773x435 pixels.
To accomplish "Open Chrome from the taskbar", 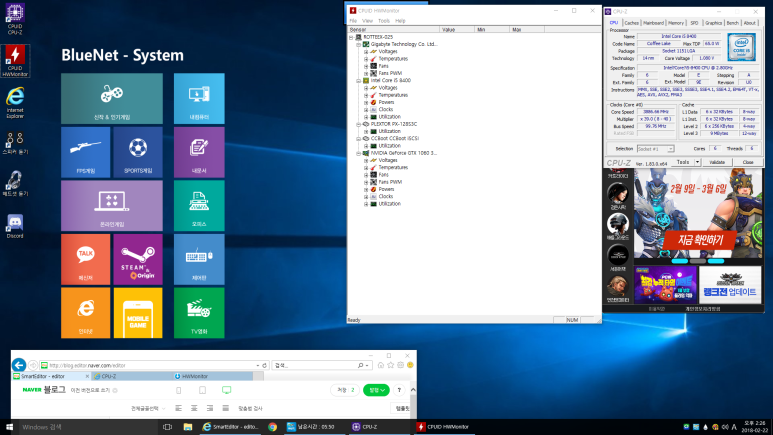I will pos(273,427).
